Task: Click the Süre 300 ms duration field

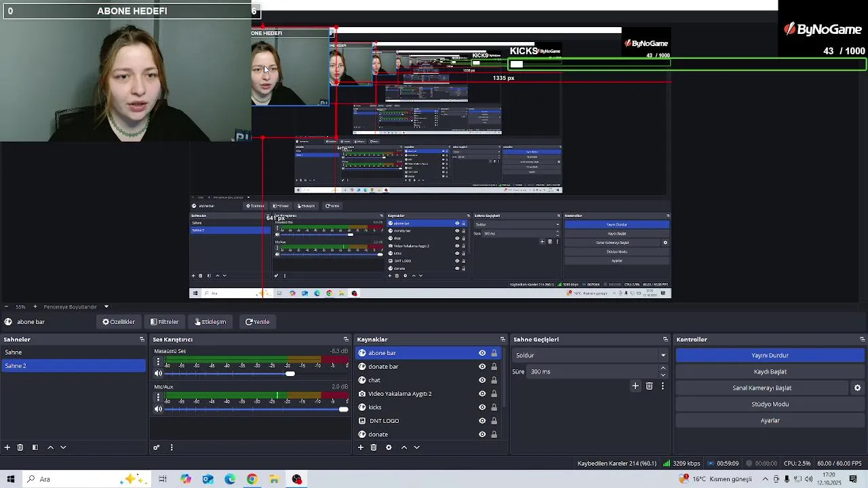Action: (593, 371)
